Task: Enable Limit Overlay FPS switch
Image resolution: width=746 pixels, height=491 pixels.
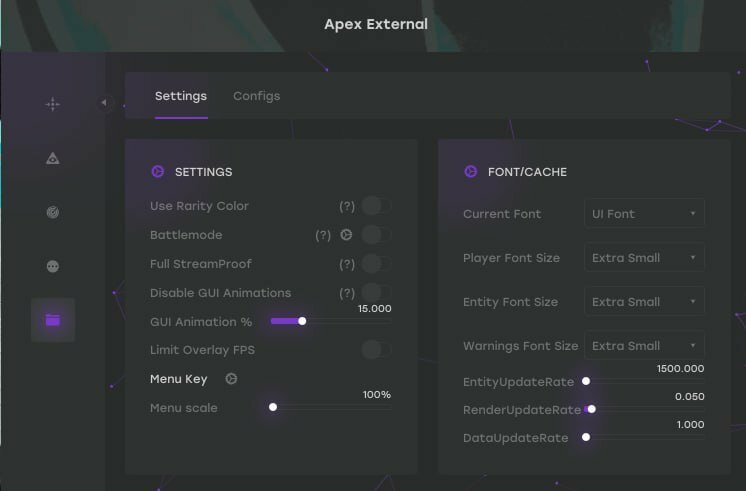Action: coord(376,350)
